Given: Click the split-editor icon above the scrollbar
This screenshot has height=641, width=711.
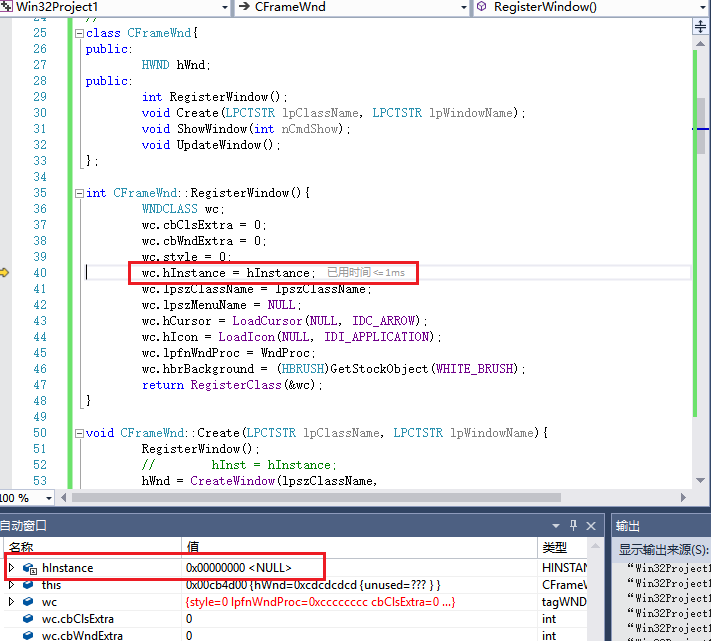Looking at the screenshot, I should tap(700, 27).
